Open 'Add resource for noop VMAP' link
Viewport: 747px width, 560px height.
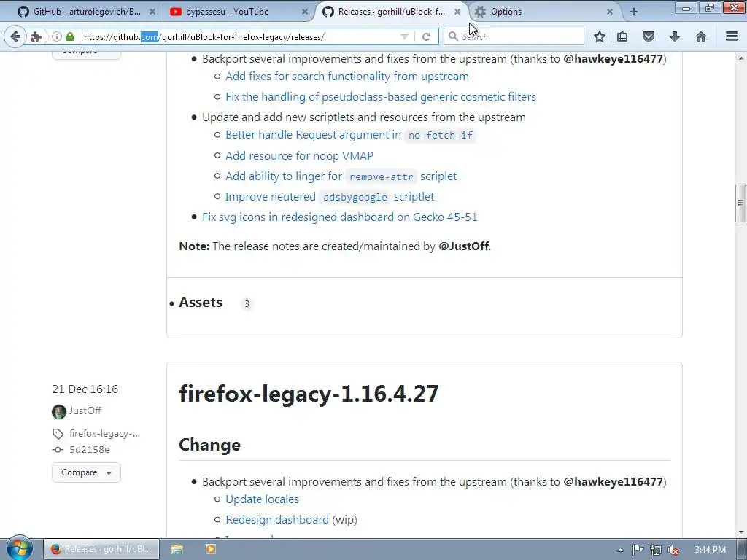tap(299, 156)
